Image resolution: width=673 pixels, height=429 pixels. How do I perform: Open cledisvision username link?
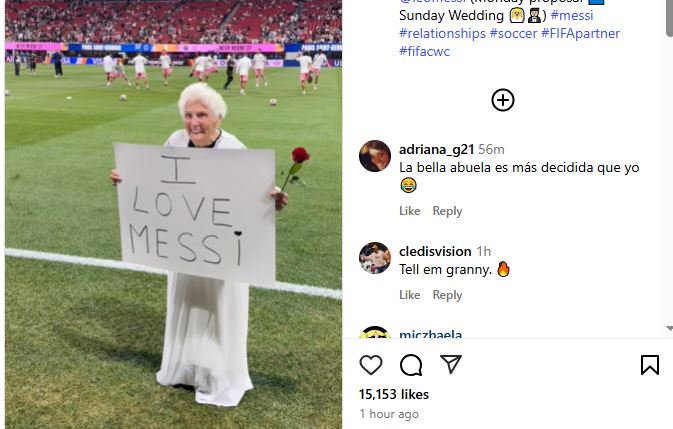[435, 251]
